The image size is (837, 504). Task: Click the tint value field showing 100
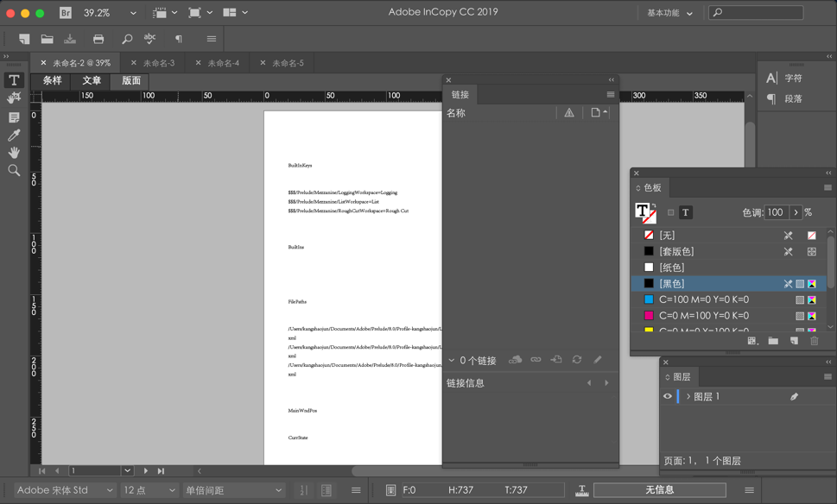777,212
